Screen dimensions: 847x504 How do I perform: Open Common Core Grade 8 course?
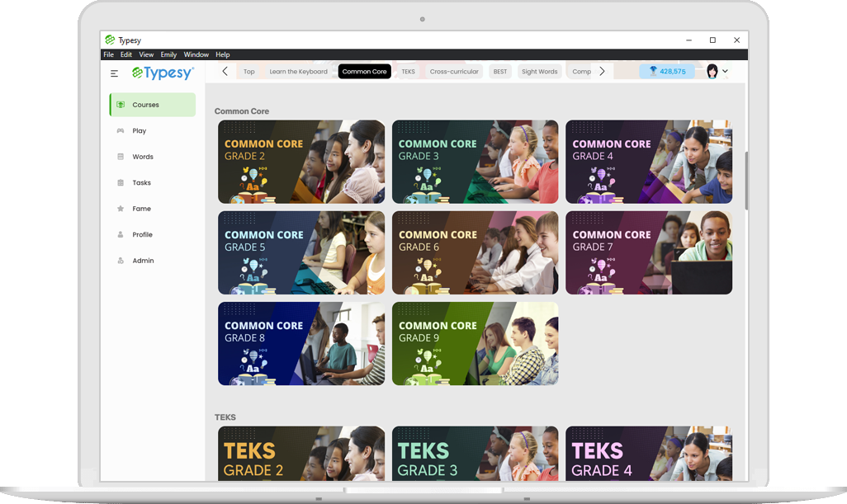(x=301, y=344)
